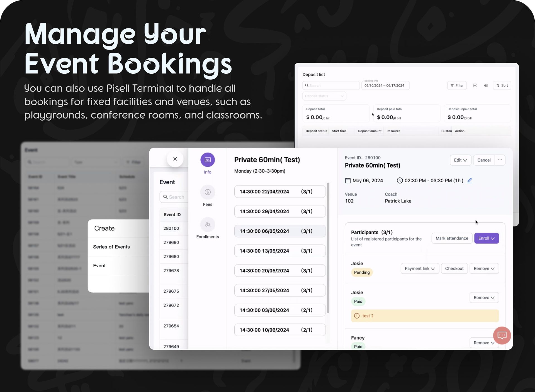Screen dimensions: 535x392
Task: Select session 14:30:00 22/04/2024
Action: (280, 192)
